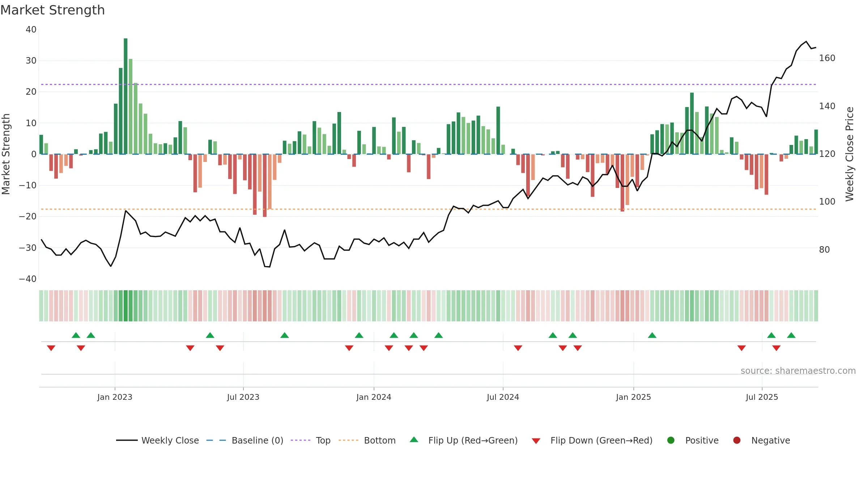Click the −40 strength axis label

tap(28, 279)
